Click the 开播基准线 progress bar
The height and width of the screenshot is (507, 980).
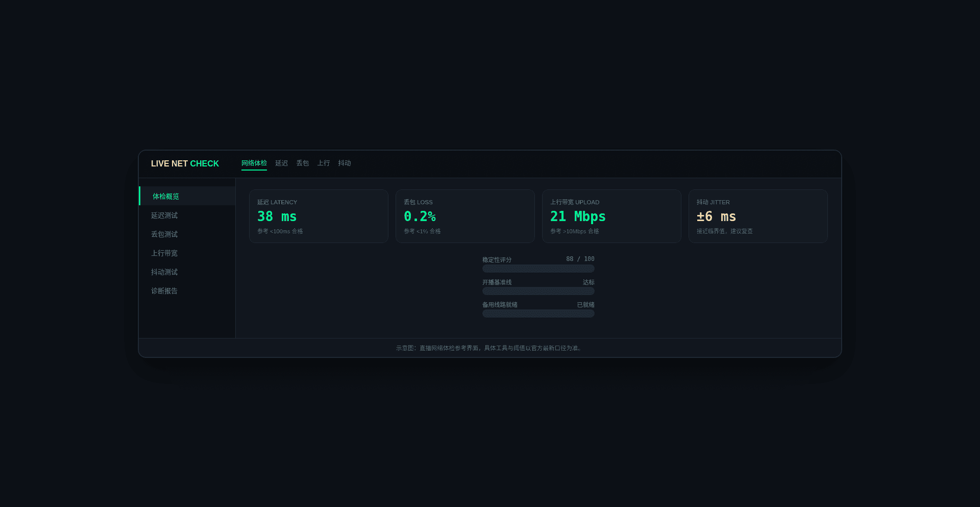click(x=538, y=291)
